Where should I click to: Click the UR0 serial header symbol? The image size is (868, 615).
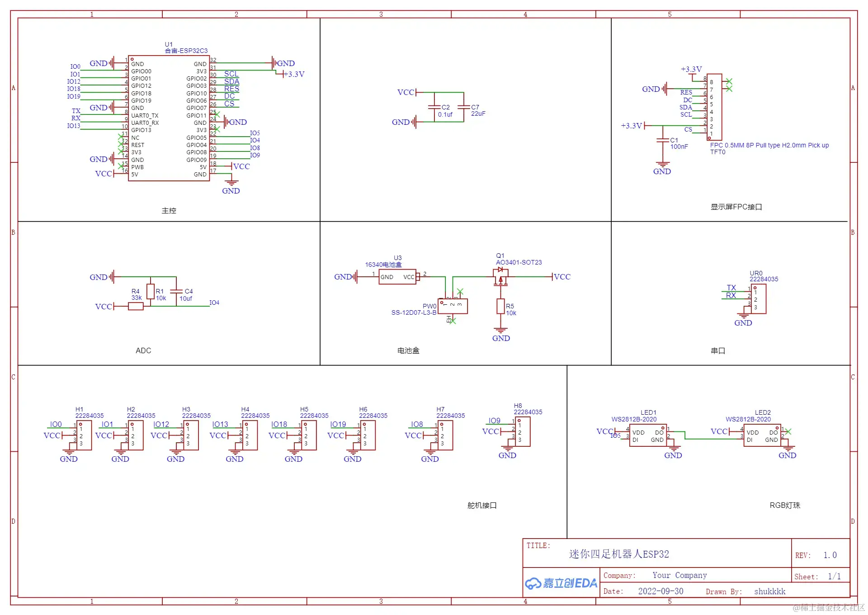click(759, 299)
